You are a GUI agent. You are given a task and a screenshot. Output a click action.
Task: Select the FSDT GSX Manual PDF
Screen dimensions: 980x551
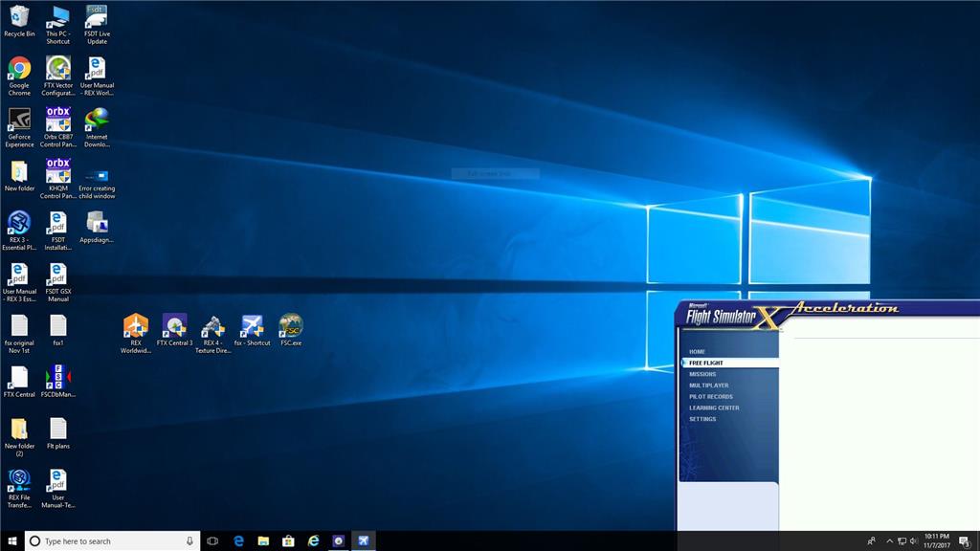click(x=58, y=282)
